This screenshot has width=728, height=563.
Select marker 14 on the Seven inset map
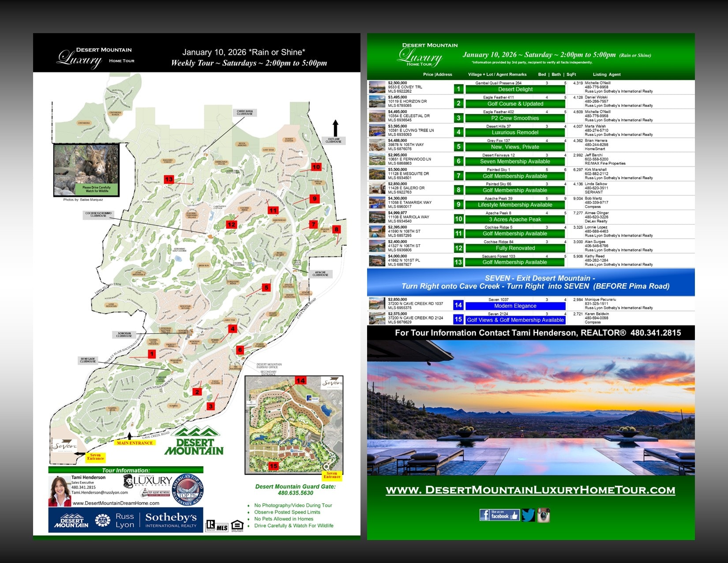[x=300, y=381]
